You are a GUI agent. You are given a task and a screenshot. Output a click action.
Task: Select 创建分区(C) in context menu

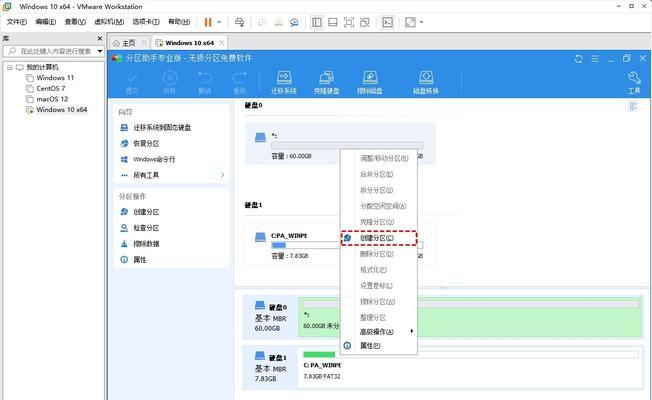click(379, 238)
